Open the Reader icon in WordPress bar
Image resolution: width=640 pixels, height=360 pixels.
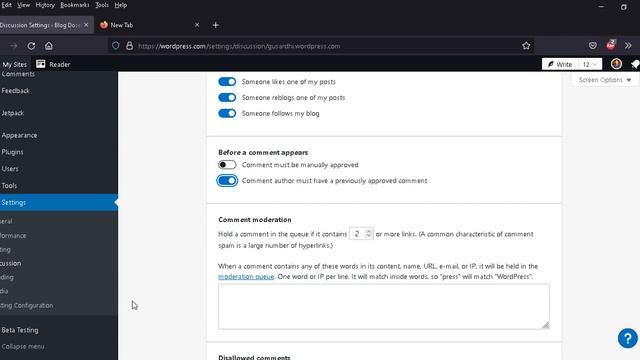(x=40, y=64)
